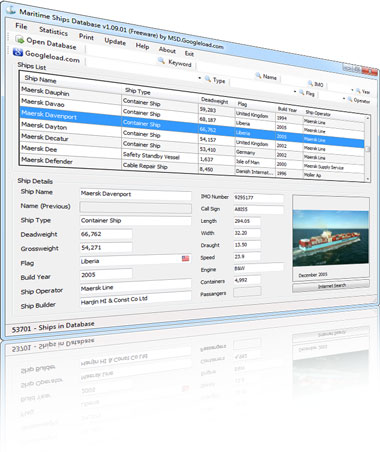Viewport: 380px width, 452px height.
Task: Click the IMO search magnifier icon
Action: tap(310, 83)
